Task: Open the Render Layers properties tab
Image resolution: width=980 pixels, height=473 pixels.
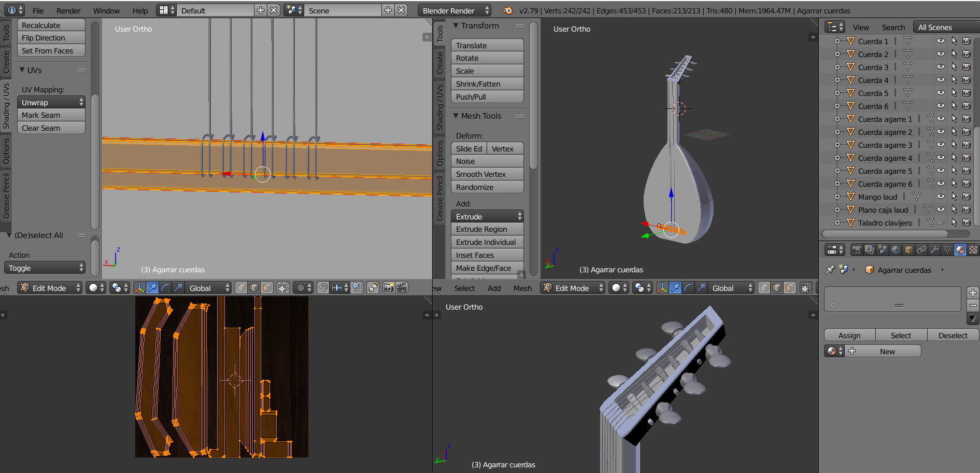Action: tap(870, 250)
